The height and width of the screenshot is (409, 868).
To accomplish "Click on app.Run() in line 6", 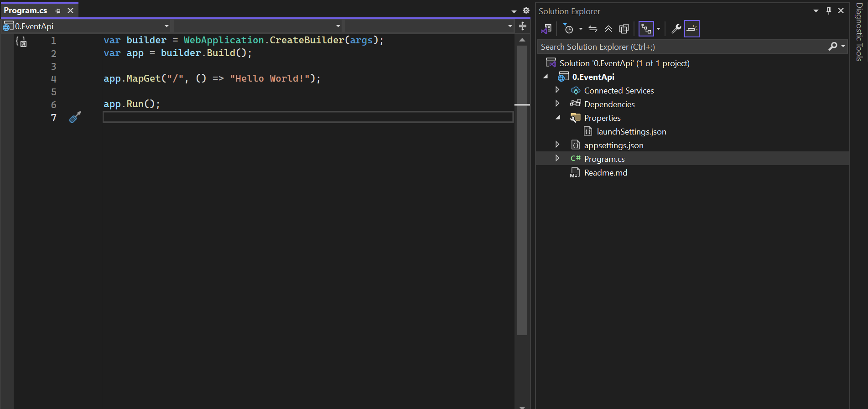I will (131, 104).
